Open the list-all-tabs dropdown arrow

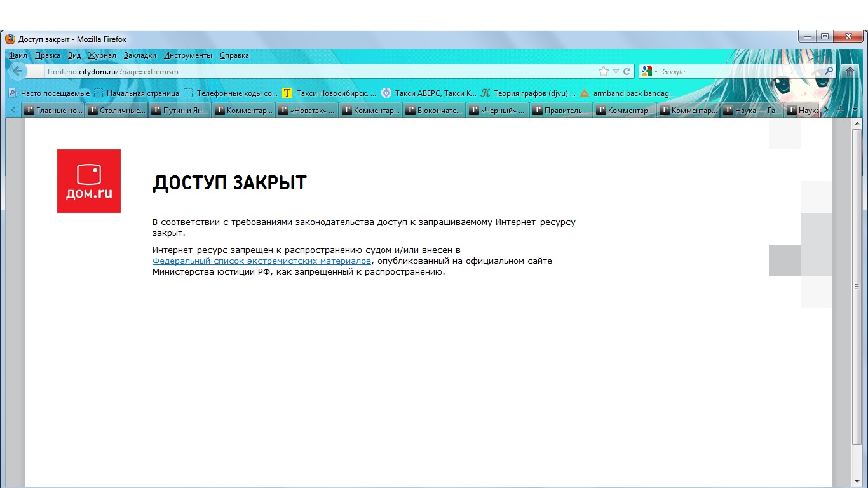click(x=855, y=110)
